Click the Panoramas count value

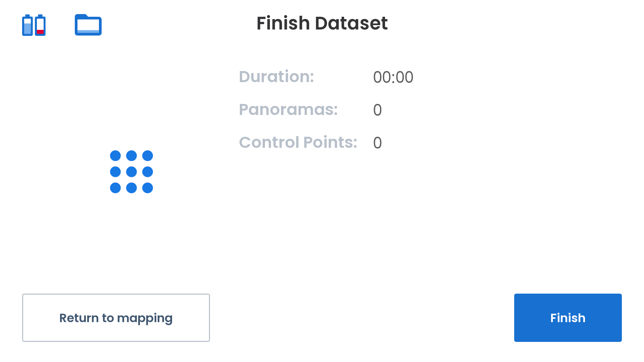coord(377,110)
